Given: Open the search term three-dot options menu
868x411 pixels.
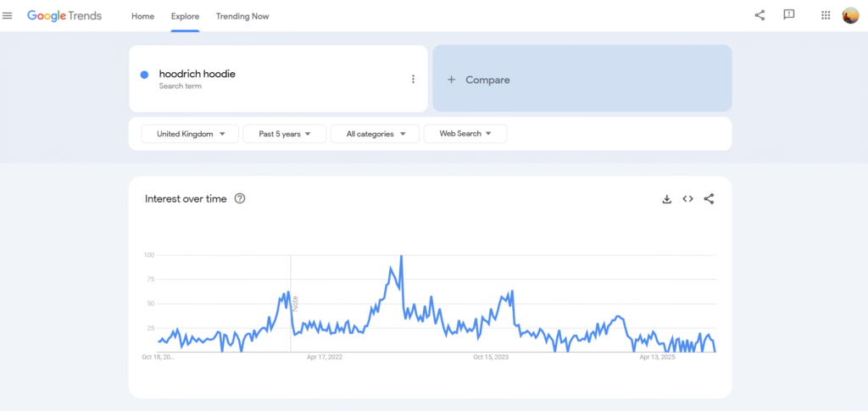Looking at the screenshot, I should 413,80.
